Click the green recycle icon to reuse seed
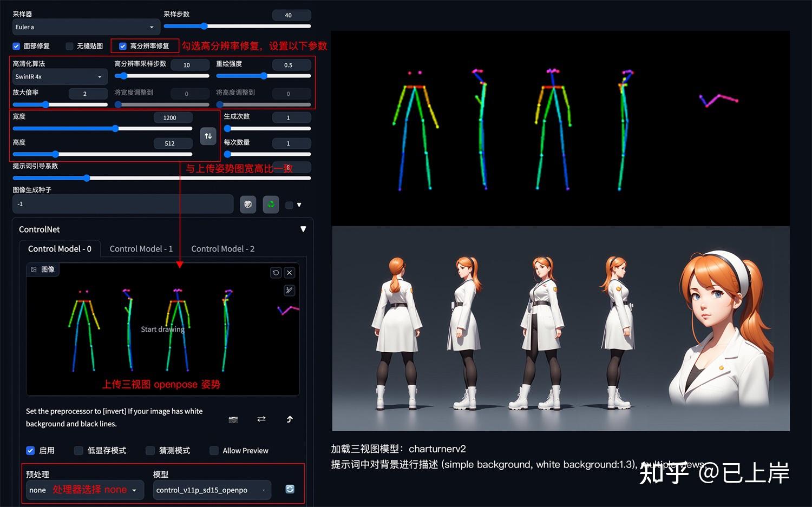Image resolution: width=812 pixels, height=507 pixels. pyautogui.click(x=271, y=205)
